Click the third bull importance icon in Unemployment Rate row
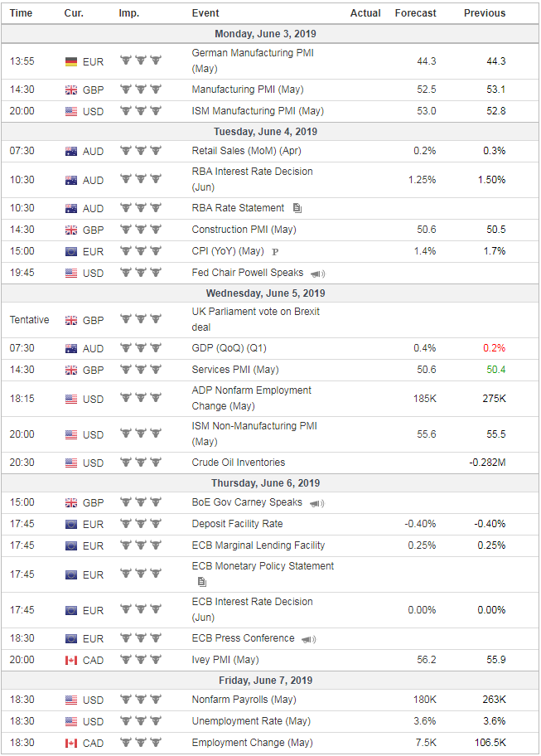The height and width of the screenshot is (756, 541). 156,720
